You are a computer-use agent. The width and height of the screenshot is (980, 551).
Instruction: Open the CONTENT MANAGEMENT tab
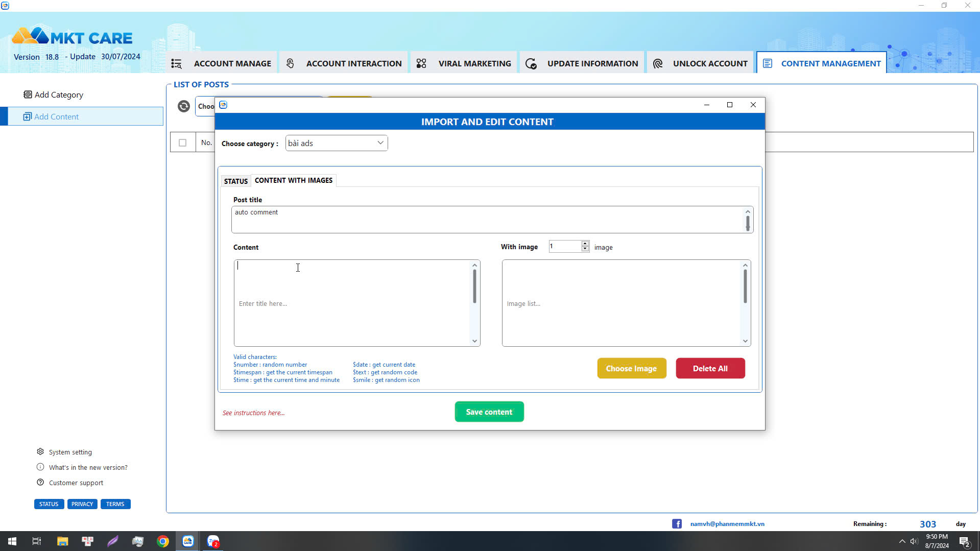point(821,63)
